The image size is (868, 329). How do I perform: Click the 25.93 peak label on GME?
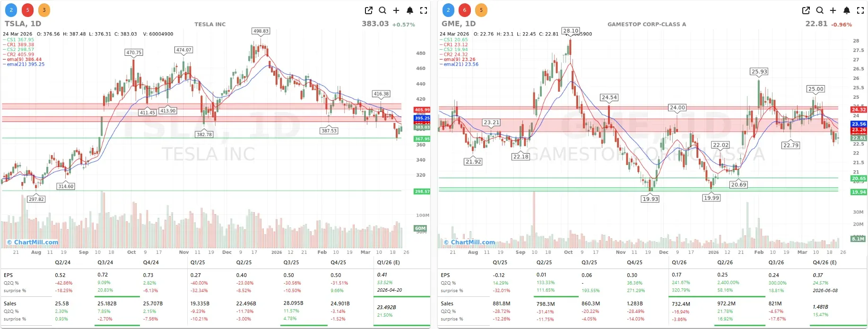click(759, 72)
